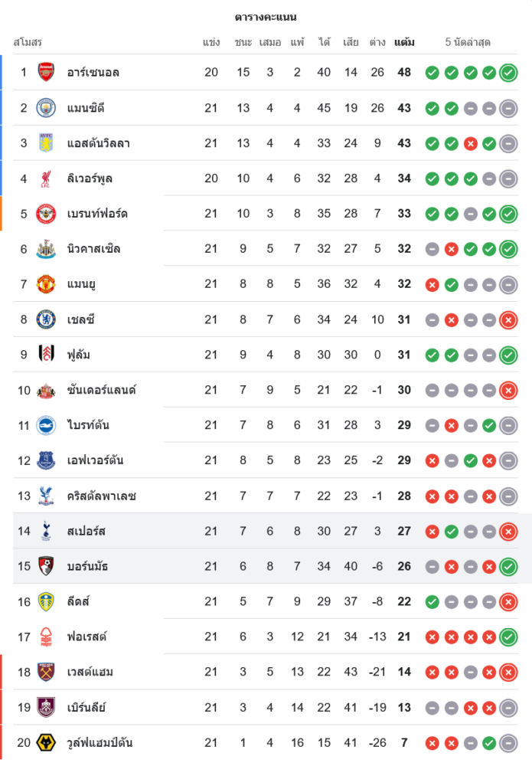Click the Chelsea club crest icon
The image size is (532, 766).
[47, 319]
